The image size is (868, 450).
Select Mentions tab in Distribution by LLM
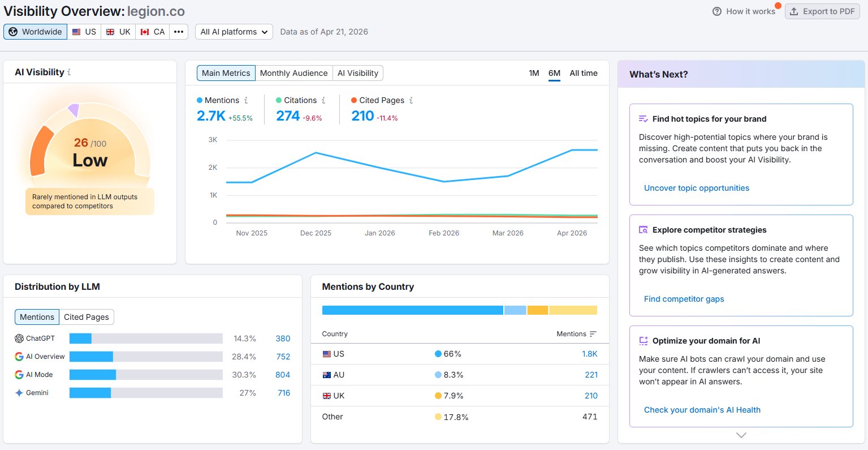click(x=37, y=317)
